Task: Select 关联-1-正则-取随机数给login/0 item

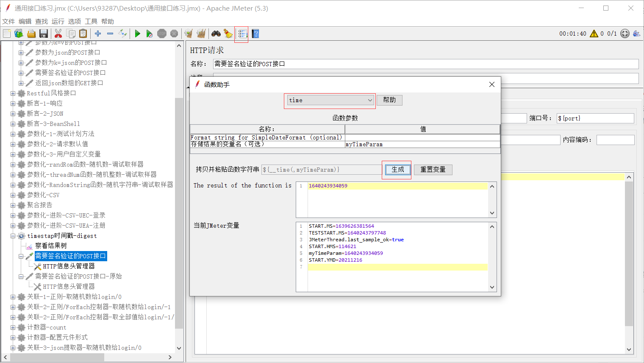Action: (74, 297)
